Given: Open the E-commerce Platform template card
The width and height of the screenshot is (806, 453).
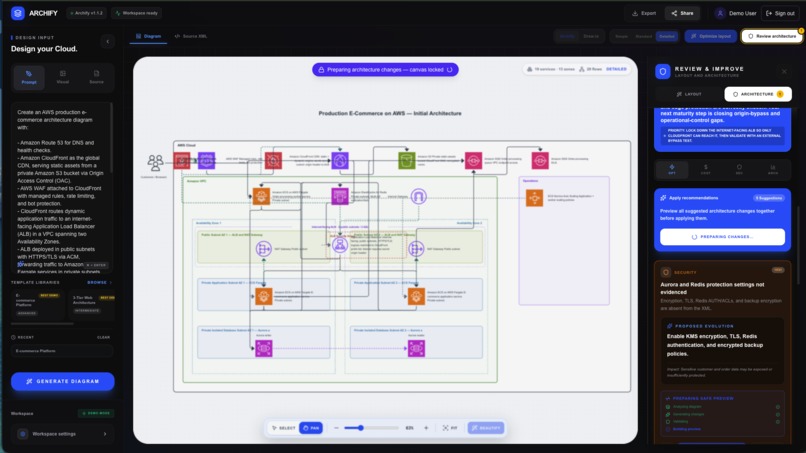Looking at the screenshot, I should click(x=37, y=304).
